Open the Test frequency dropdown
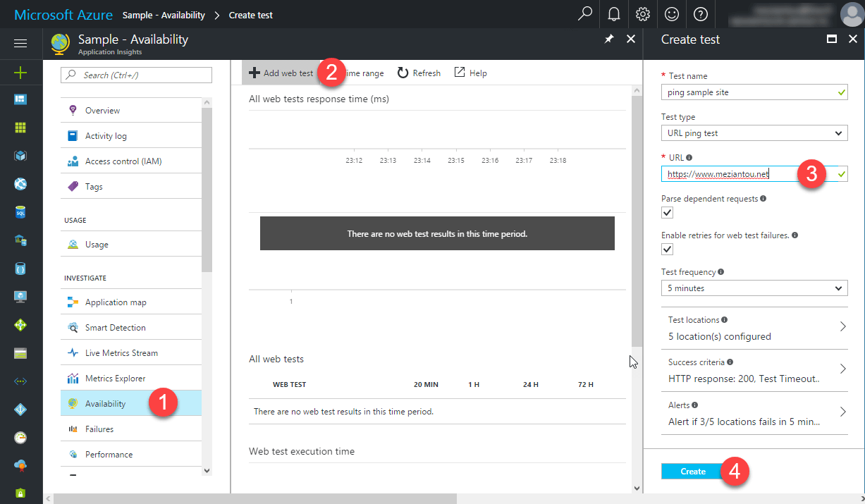 pyautogui.click(x=754, y=288)
